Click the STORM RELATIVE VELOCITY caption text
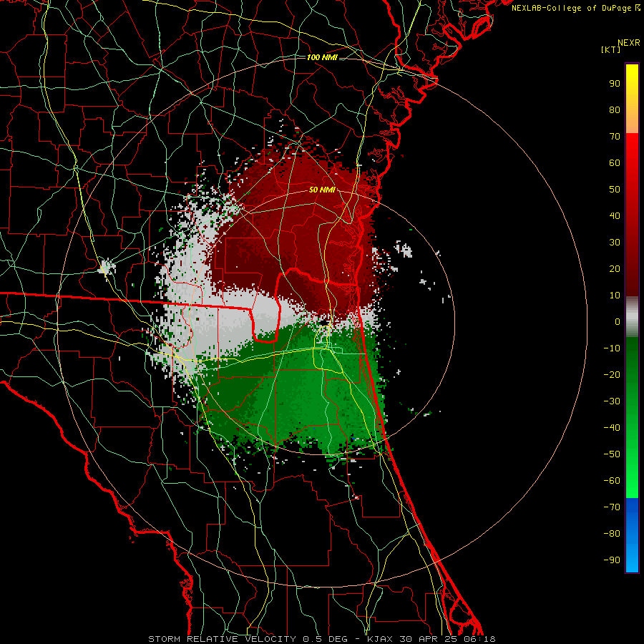This screenshot has height=644, width=644. (222, 639)
